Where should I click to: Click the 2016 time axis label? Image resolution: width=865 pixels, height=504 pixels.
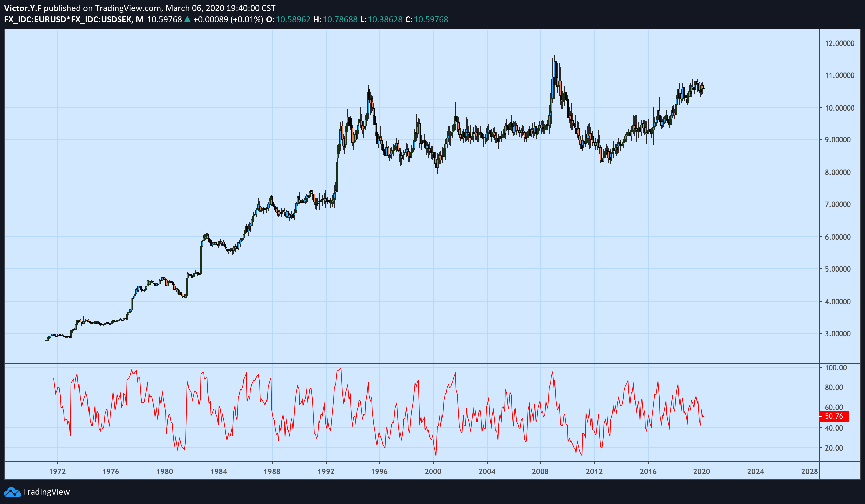click(648, 471)
